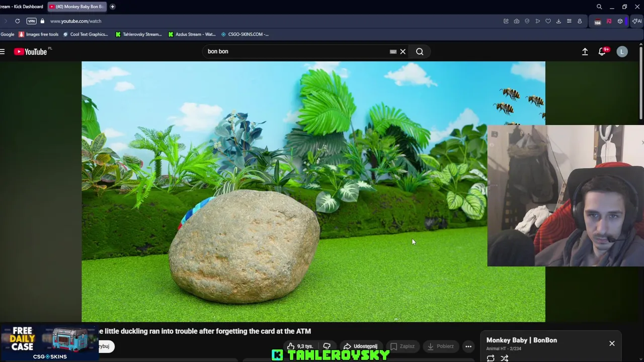
Task: Click the Free Daily Case CSGO-Skins banner
Action: pyautogui.click(x=49, y=343)
